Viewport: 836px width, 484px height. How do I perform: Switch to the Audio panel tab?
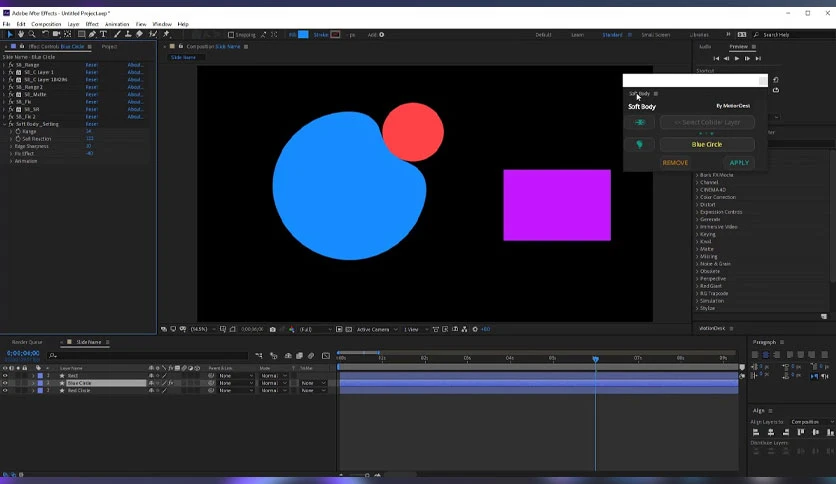[x=705, y=46]
